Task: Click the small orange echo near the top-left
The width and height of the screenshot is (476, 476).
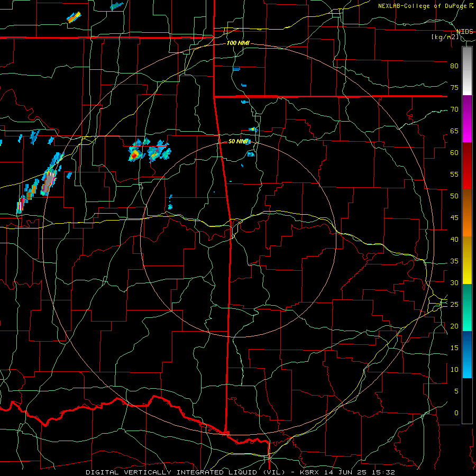Action: (x=74, y=17)
